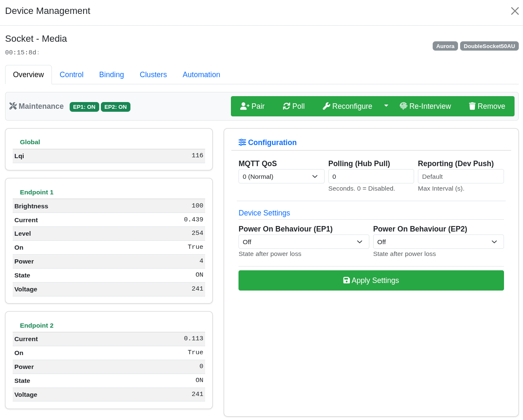Switch to the Binding tab

[111, 75]
